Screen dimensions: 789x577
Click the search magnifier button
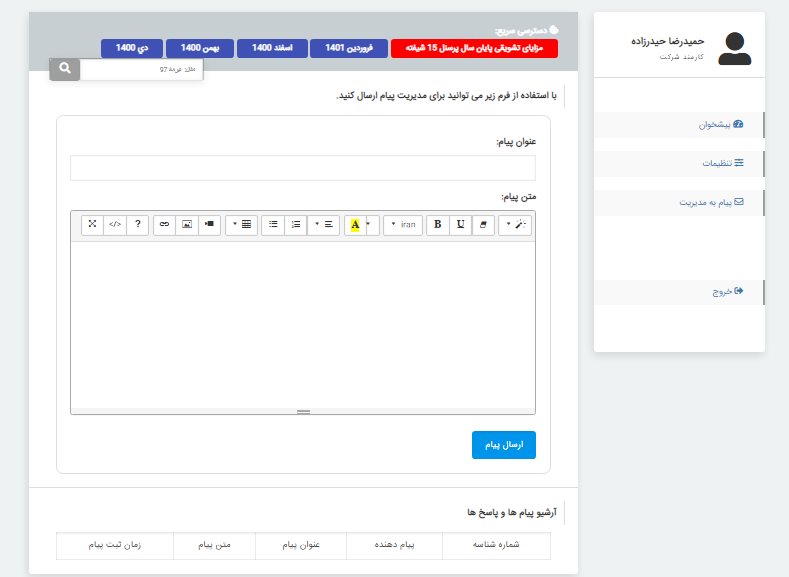pos(64,69)
